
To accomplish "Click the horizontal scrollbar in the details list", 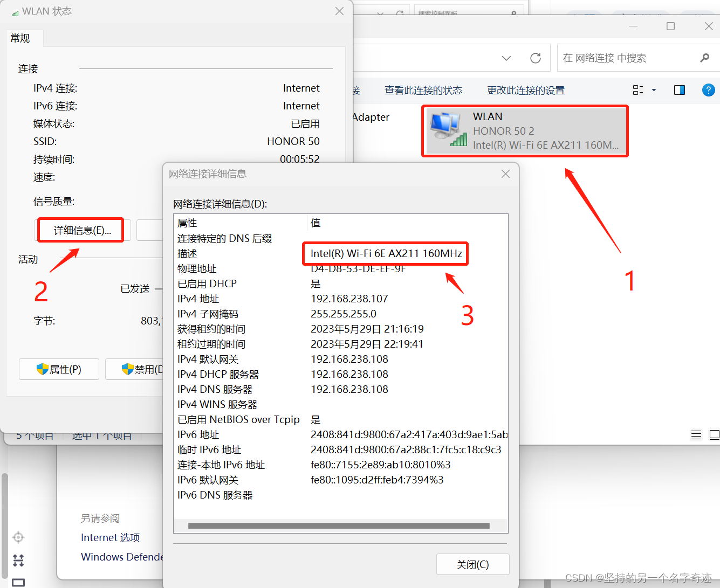I will coord(339,525).
